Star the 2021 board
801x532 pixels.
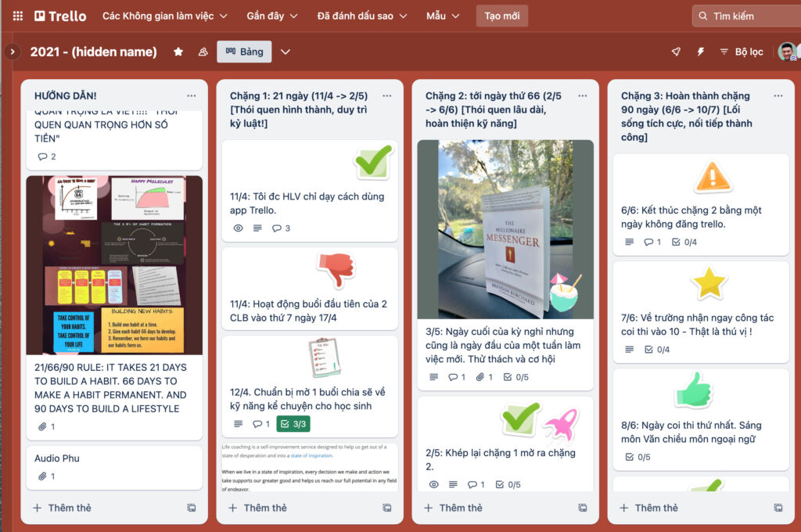click(x=178, y=52)
